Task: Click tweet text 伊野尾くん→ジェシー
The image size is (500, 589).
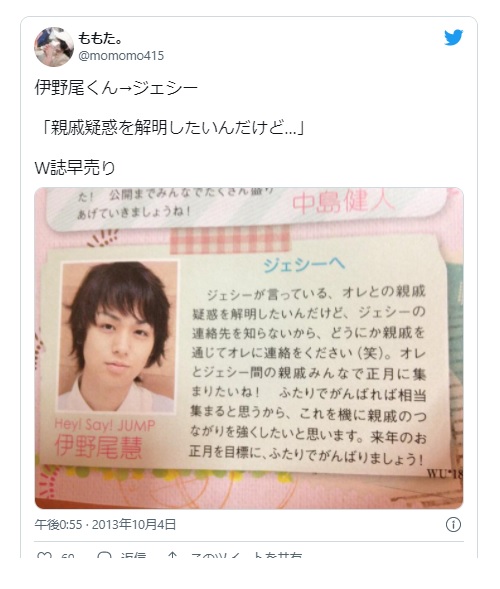Action: tap(116, 88)
